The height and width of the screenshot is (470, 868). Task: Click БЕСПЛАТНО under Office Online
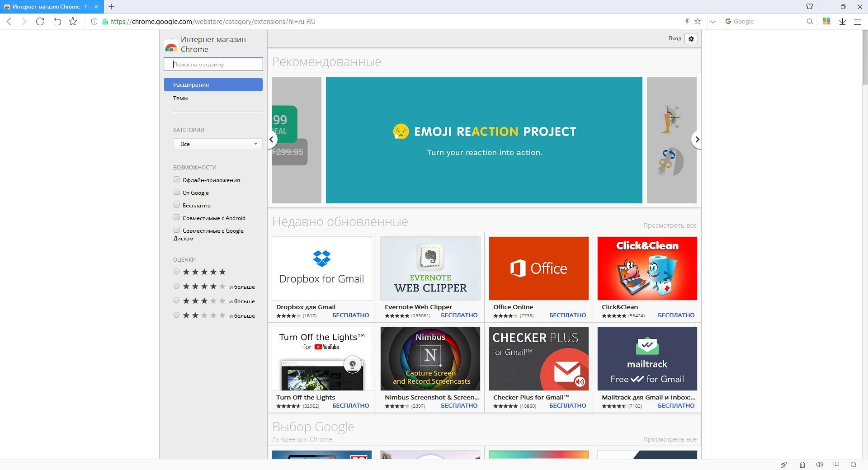tap(568, 315)
